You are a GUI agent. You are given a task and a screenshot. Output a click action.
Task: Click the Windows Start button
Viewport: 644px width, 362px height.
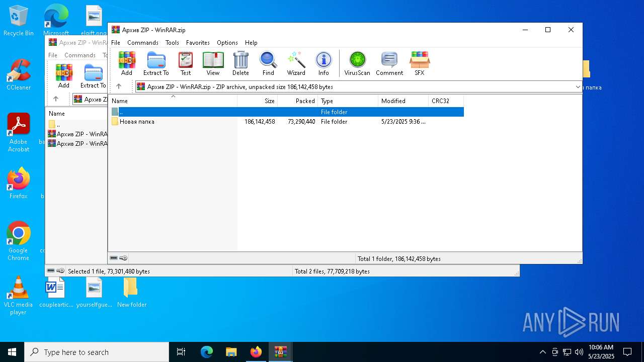tap(12, 352)
